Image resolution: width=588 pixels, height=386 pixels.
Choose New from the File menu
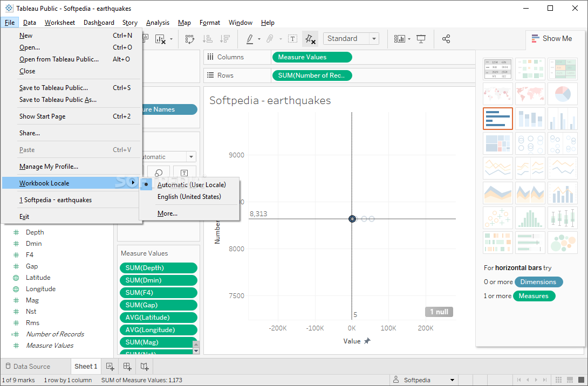(x=71, y=36)
